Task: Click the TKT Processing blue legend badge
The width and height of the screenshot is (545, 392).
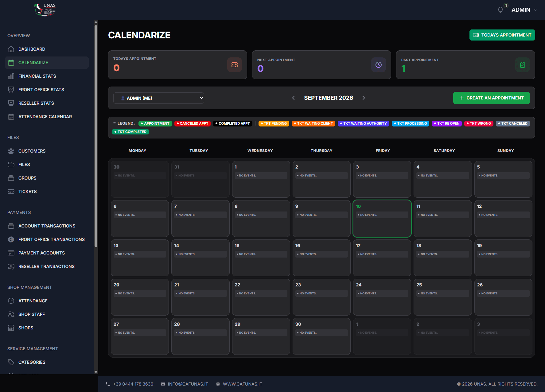Action: click(411, 123)
